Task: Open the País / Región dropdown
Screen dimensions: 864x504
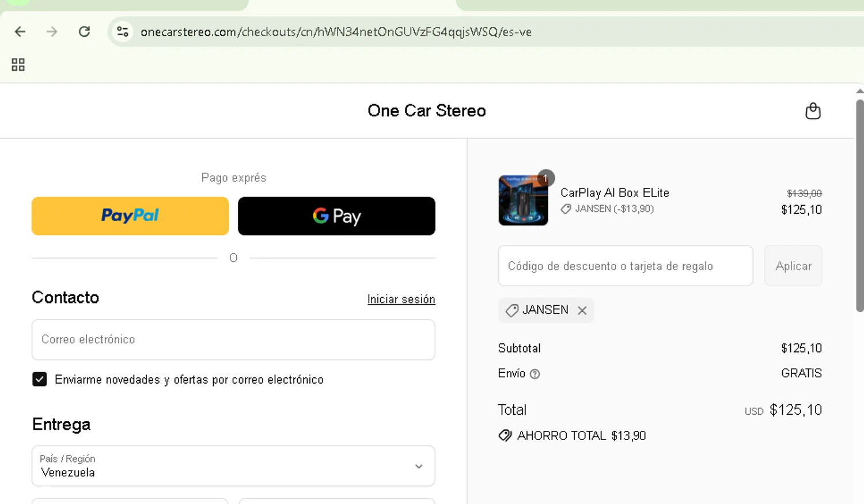Action: pyautogui.click(x=233, y=465)
